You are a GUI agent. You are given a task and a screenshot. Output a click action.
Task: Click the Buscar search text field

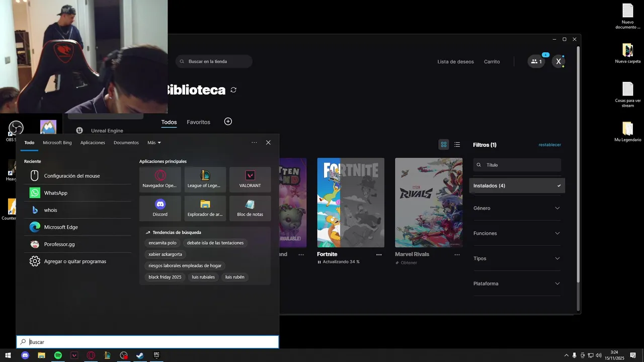click(147, 342)
